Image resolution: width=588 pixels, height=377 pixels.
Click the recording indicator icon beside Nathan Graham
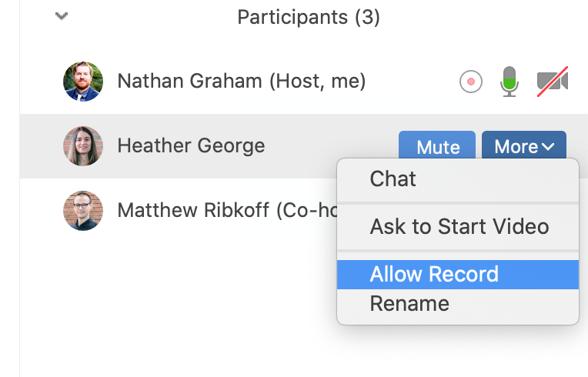point(471,81)
